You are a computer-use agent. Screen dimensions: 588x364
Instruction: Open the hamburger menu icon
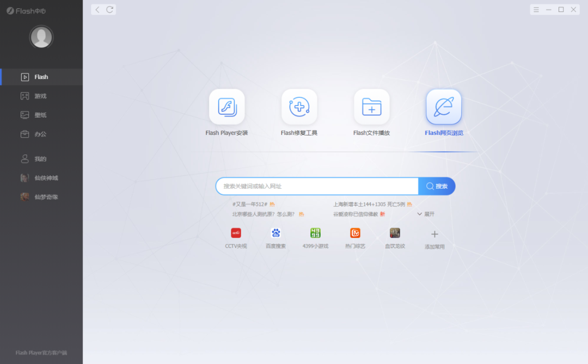tap(536, 10)
